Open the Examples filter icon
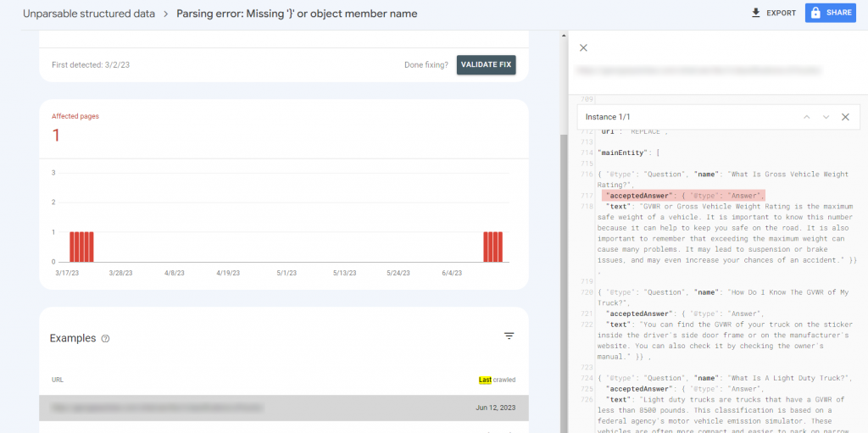Image resolution: width=868 pixels, height=433 pixels. 509,336
